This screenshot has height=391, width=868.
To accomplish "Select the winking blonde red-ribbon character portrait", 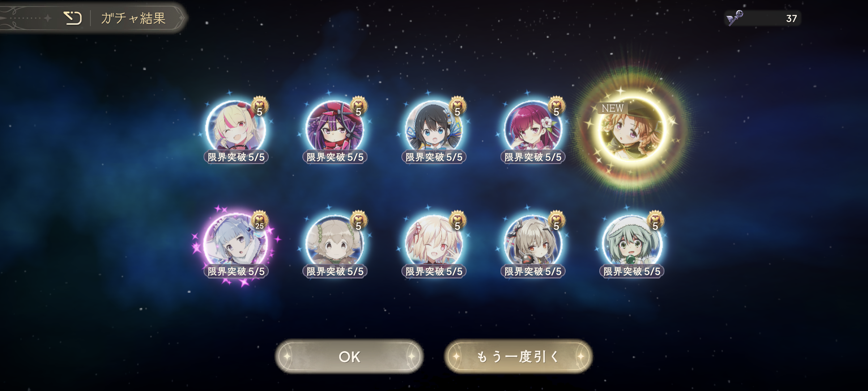I will pos(434,243).
